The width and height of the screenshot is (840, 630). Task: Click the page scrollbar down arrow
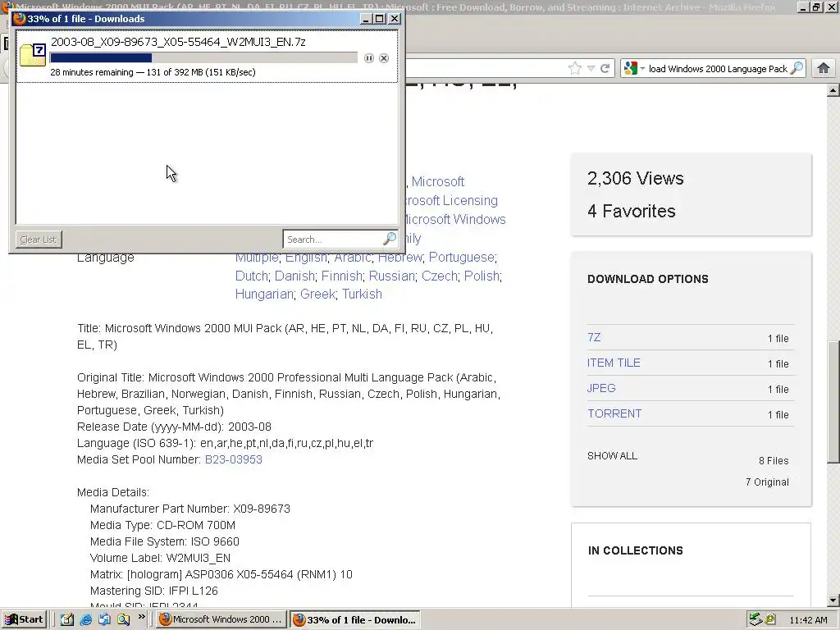click(833, 600)
